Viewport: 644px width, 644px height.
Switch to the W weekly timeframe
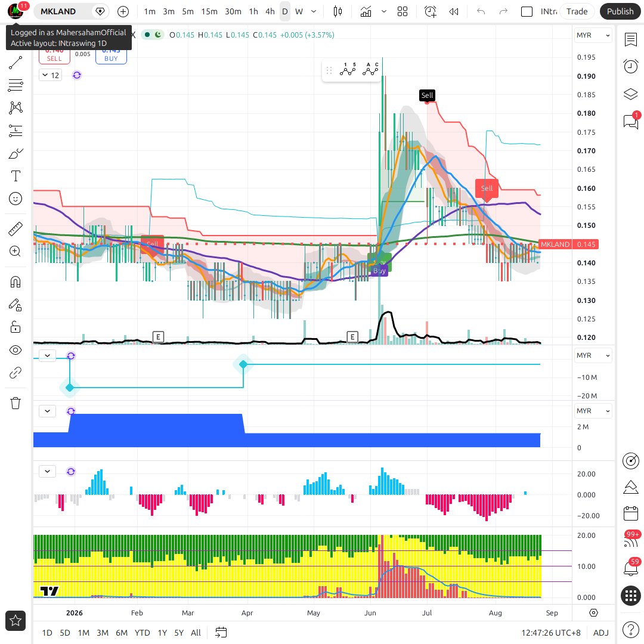click(x=299, y=11)
